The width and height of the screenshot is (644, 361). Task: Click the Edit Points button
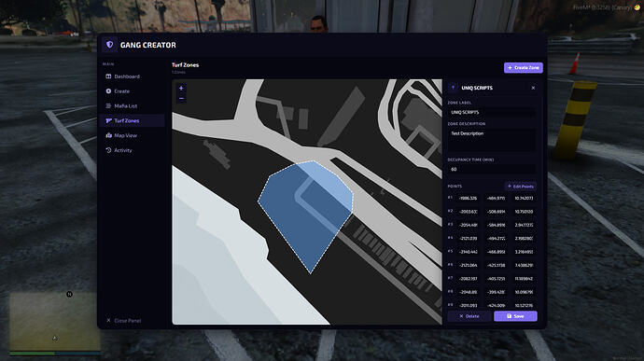click(x=521, y=187)
